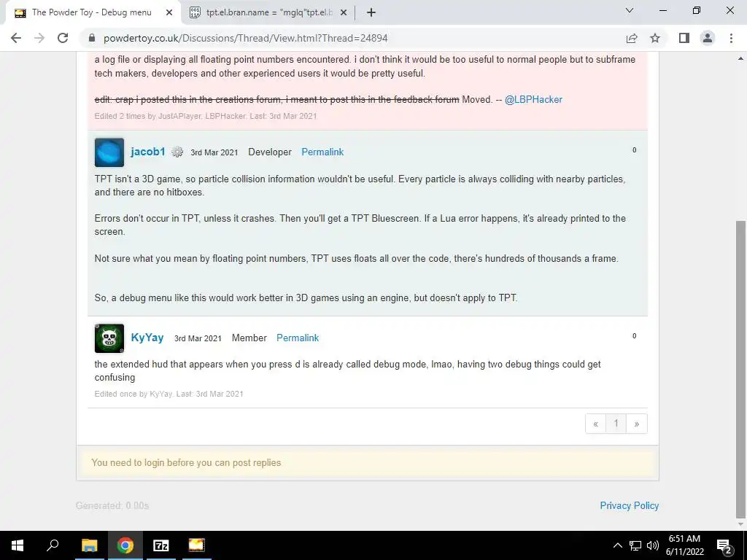The height and width of the screenshot is (560, 747).
Task: Open network status tray icon
Action: [635, 545]
